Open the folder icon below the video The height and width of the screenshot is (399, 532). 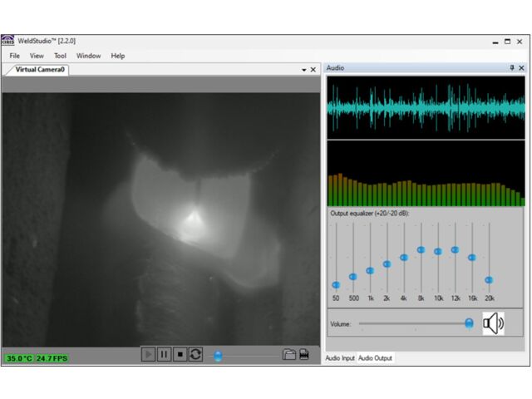[x=288, y=354]
